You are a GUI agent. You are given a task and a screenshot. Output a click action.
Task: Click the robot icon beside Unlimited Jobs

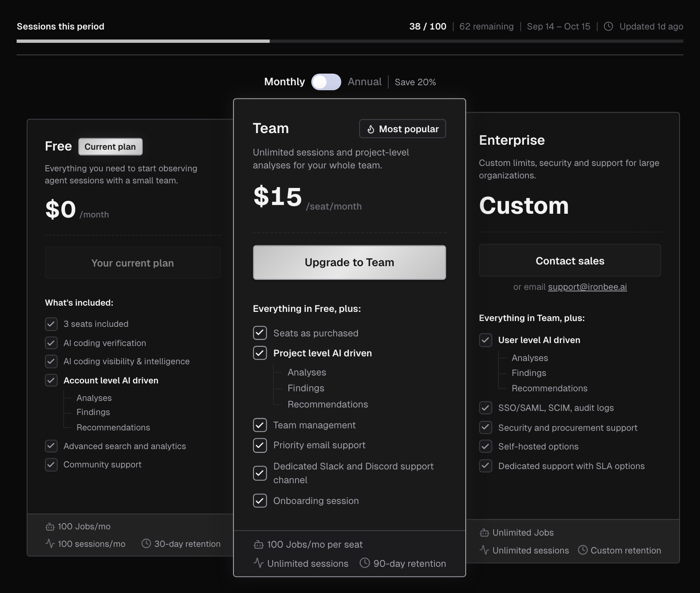484,533
